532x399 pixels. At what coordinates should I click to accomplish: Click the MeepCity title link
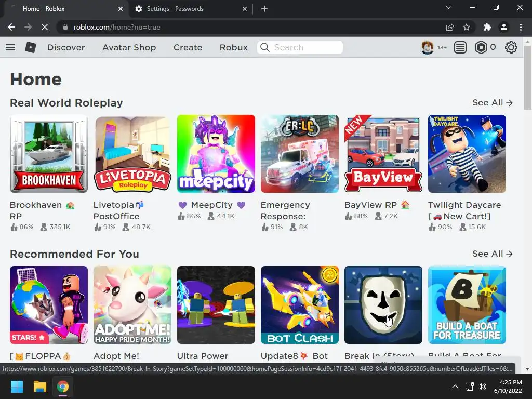coord(212,205)
